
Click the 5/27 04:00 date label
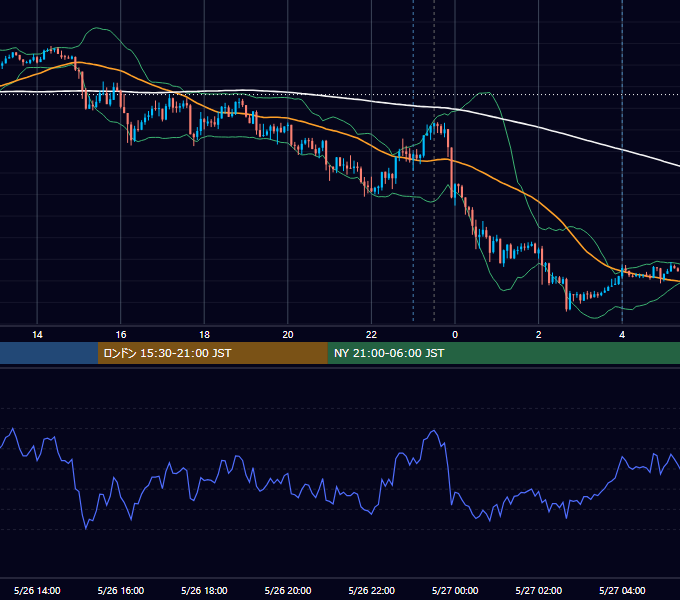tap(622, 590)
